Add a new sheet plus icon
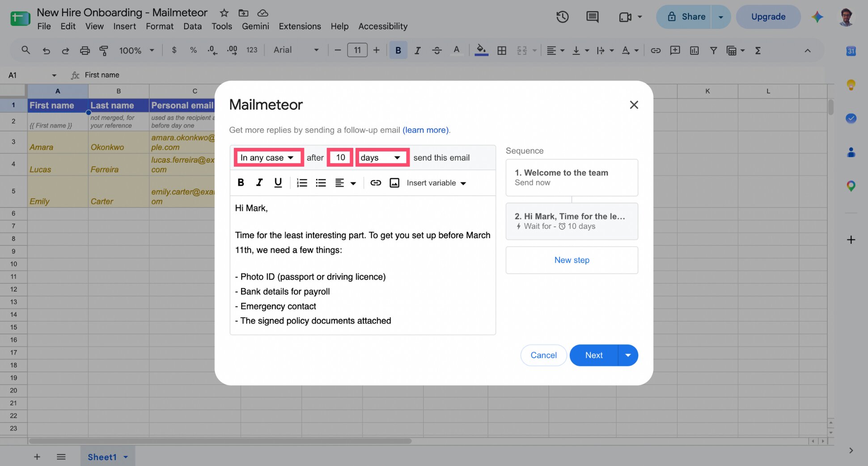 click(x=37, y=457)
